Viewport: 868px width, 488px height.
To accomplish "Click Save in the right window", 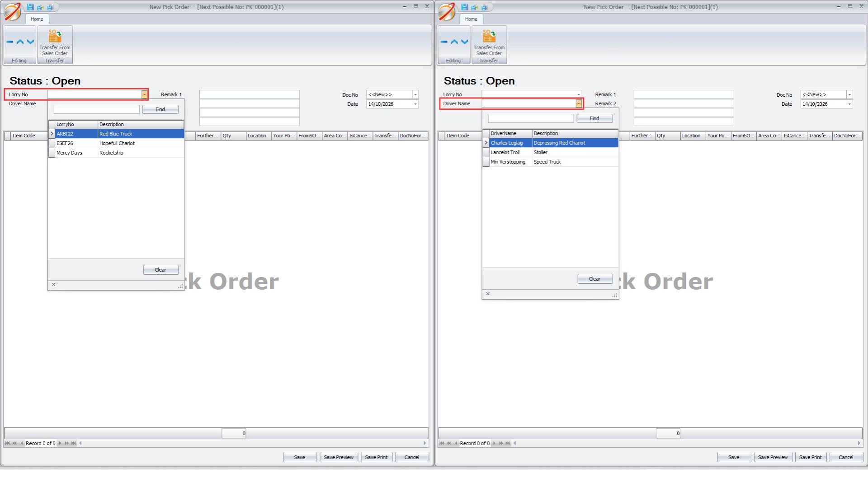I will 734,457.
